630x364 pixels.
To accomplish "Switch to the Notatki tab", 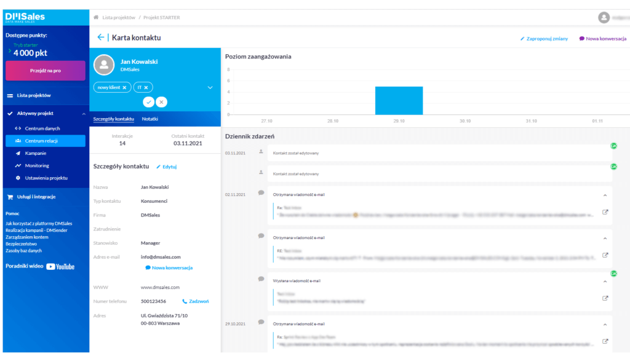I will 150,118.
